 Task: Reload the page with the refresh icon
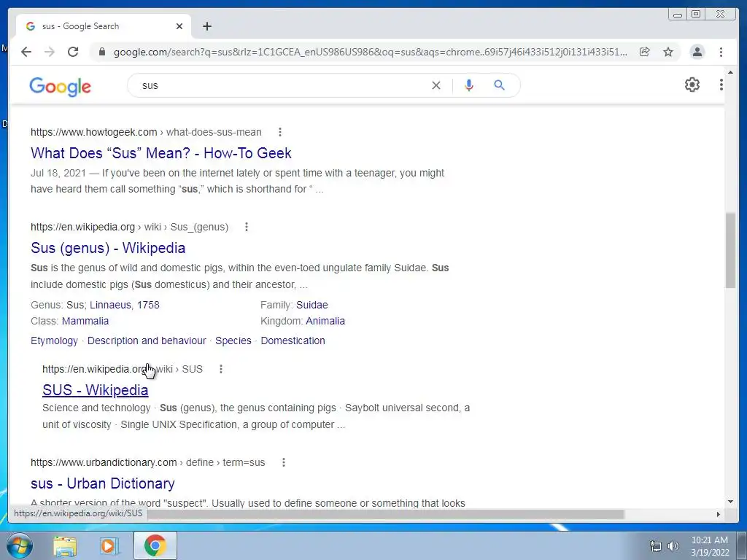pyautogui.click(x=73, y=52)
